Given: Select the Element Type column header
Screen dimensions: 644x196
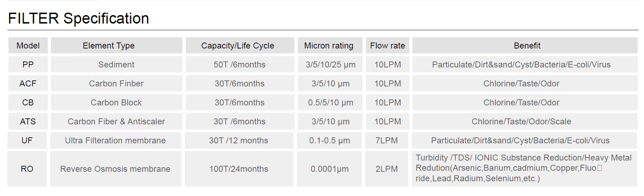Looking at the screenshot, I should [x=109, y=46].
